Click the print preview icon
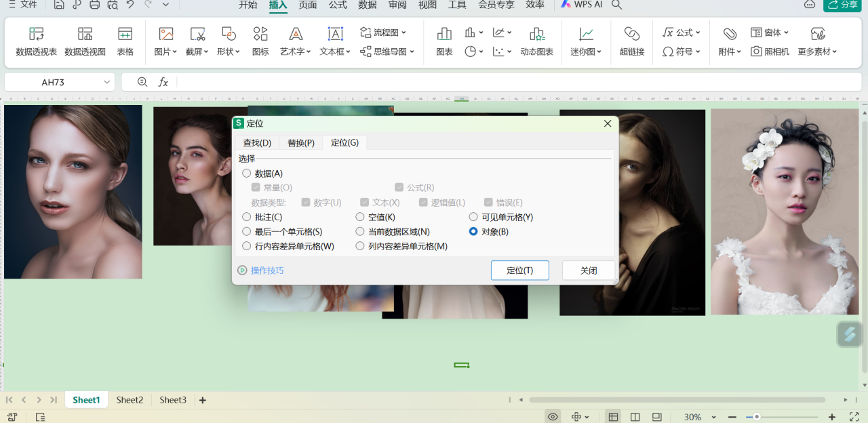Image resolution: width=868 pixels, height=423 pixels. pyautogui.click(x=113, y=5)
